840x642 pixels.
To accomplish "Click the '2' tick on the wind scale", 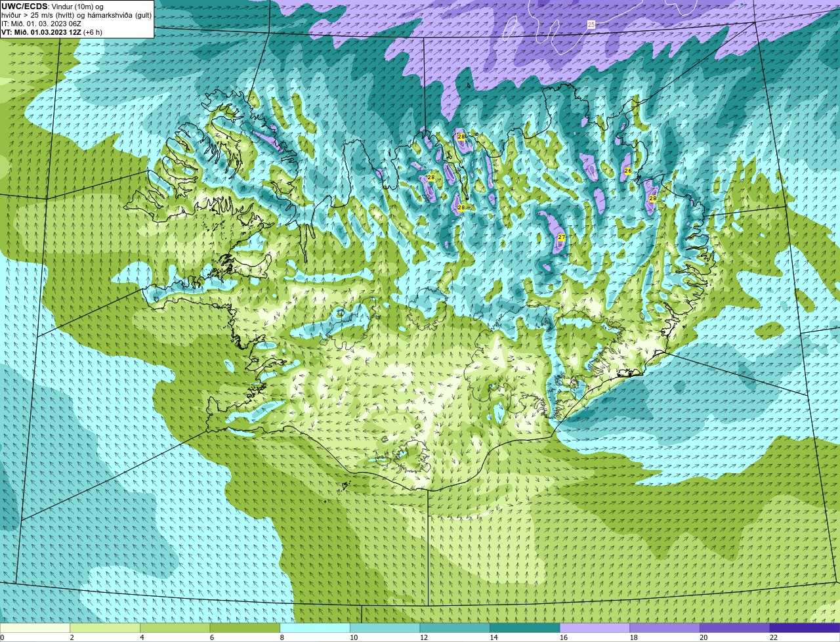I will (72, 637).
